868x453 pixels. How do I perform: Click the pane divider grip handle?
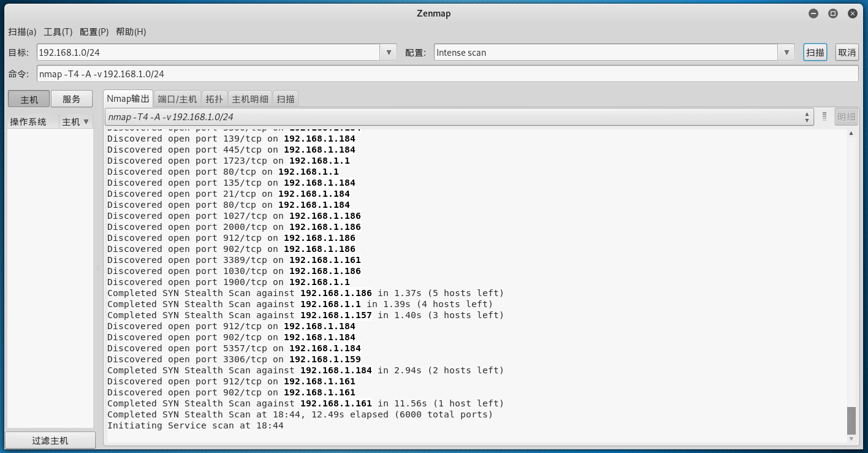(98, 268)
